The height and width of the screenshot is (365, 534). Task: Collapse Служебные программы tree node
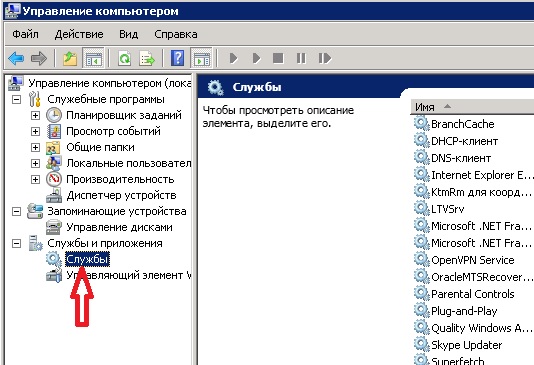pyautogui.click(x=16, y=99)
